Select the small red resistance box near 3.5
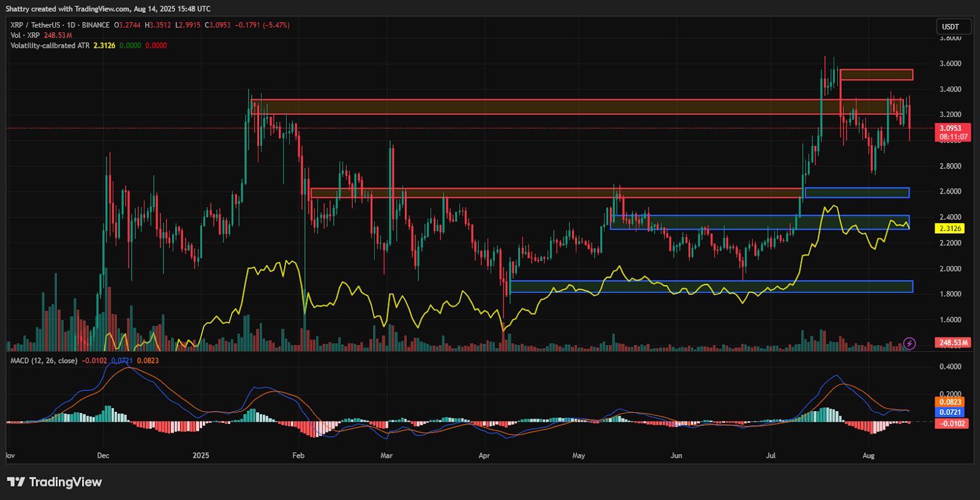Image resolution: width=980 pixels, height=500 pixels. pos(876,75)
